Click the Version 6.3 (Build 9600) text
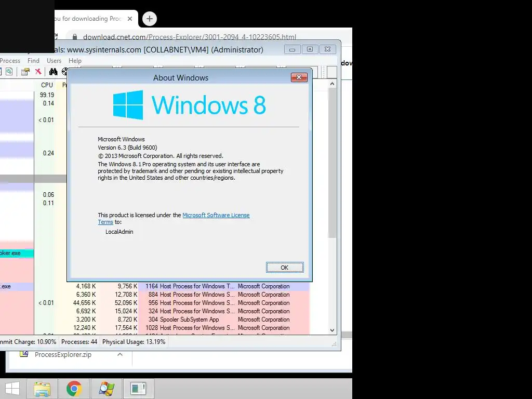This screenshot has width=532, height=399. point(127,148)
